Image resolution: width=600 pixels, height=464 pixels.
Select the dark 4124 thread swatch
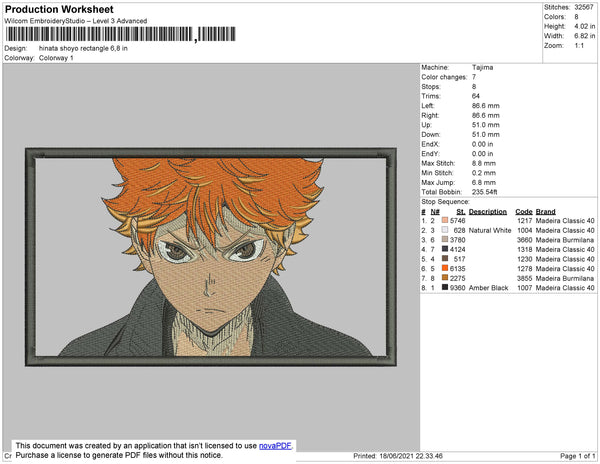445,249
